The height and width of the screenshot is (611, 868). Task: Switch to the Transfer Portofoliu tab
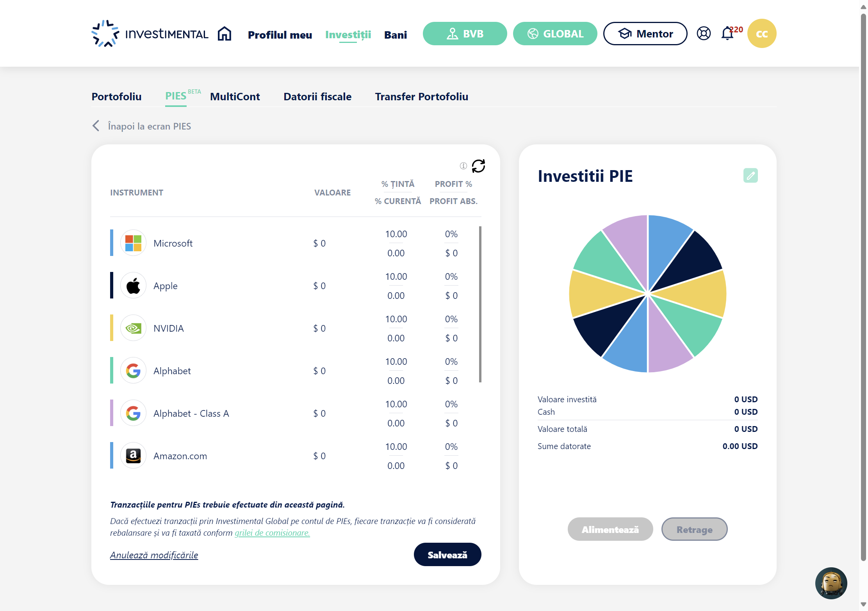[422, 96]
